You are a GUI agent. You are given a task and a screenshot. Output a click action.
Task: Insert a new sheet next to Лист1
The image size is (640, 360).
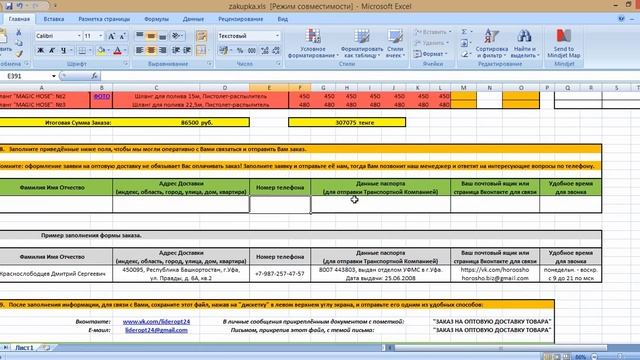click(x=46, y=348)
